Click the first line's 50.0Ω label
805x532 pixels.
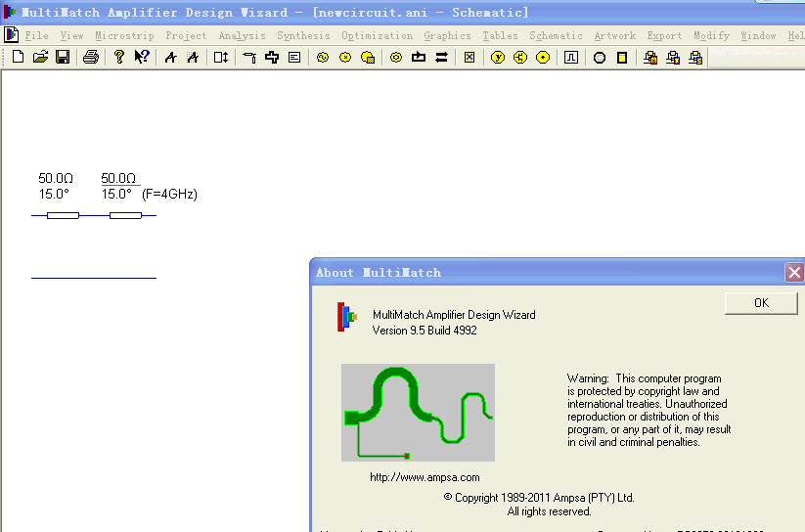(x=56, y=178)
